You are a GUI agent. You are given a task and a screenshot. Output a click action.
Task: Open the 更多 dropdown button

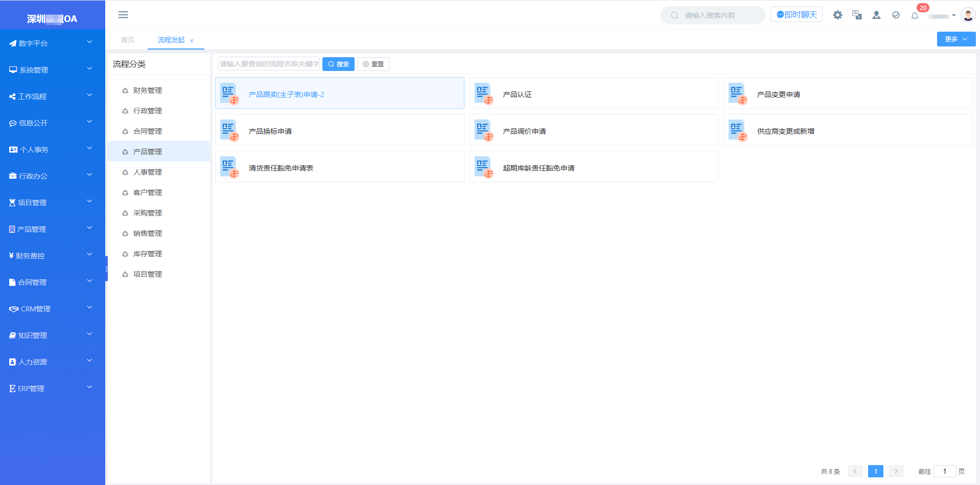956,39
